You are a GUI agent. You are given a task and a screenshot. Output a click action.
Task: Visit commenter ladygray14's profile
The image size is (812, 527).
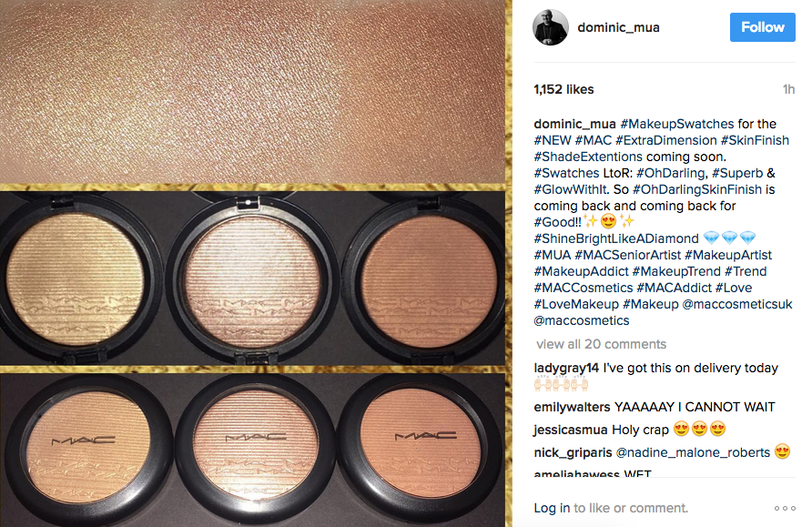coord(566,368)
